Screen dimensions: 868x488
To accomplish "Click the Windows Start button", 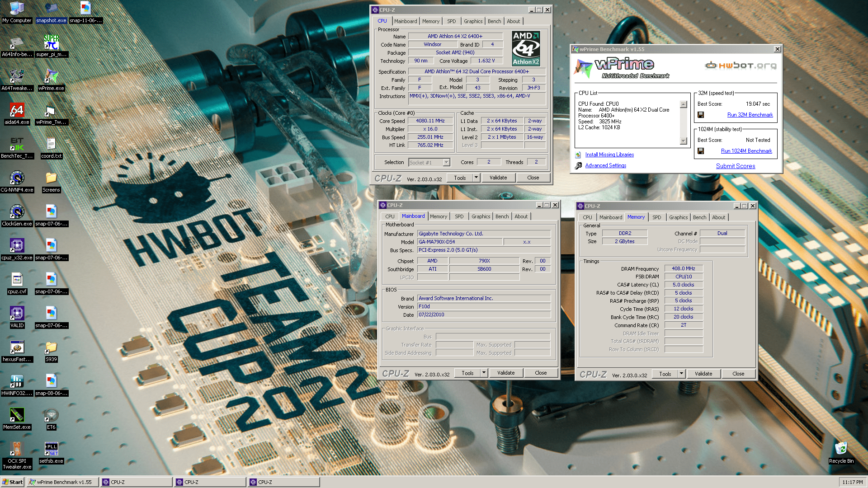I will coord(13,482).
